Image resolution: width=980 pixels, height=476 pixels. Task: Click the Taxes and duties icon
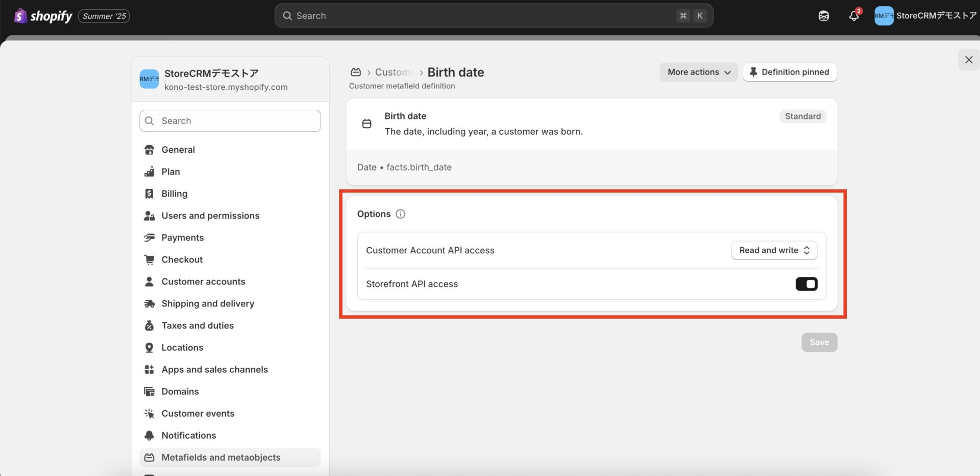pyautogui.click(x=149, y=325)
